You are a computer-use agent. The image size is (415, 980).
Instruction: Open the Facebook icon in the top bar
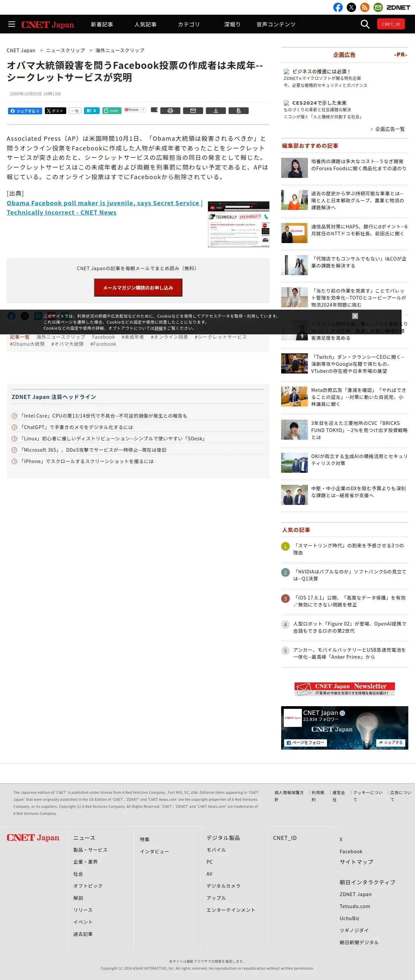(338, 7)
